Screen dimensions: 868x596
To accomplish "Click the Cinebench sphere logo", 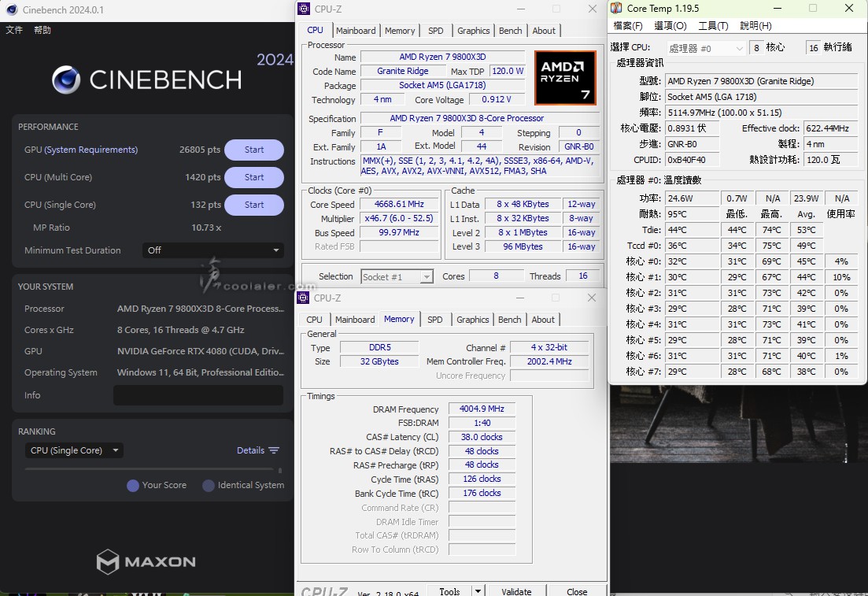I will 66,80.
